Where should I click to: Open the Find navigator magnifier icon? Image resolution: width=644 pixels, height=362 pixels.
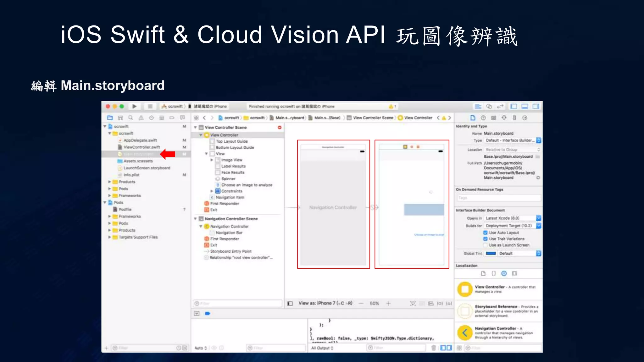click(130, 118)
